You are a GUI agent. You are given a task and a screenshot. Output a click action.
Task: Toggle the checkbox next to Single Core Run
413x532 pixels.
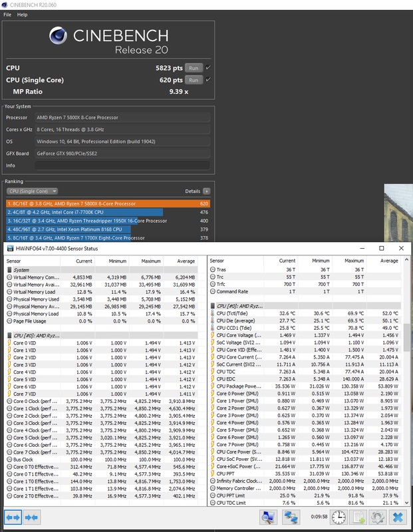pyautogui.click(x=208, y=79)
